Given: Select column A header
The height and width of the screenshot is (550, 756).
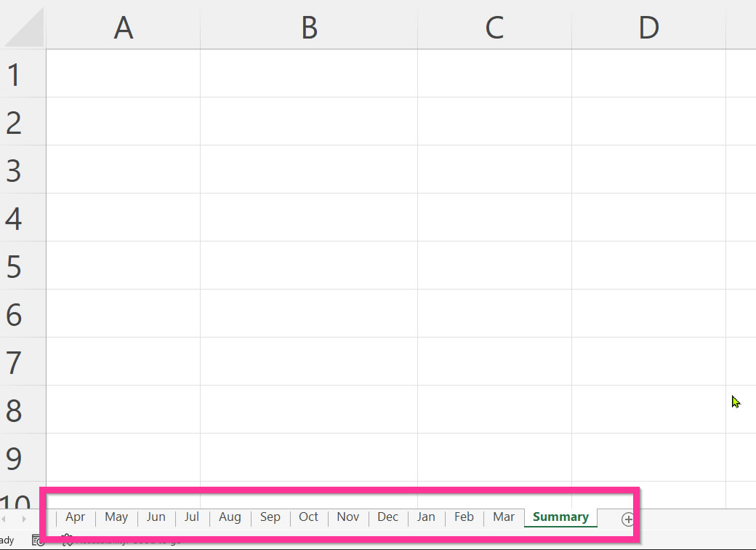Looking at the screenshot, I should pyautogui.click(x=124, y=27).
